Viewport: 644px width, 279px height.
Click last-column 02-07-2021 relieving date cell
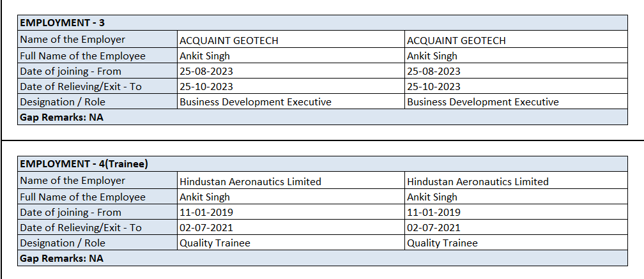click(x=434, y=227)
